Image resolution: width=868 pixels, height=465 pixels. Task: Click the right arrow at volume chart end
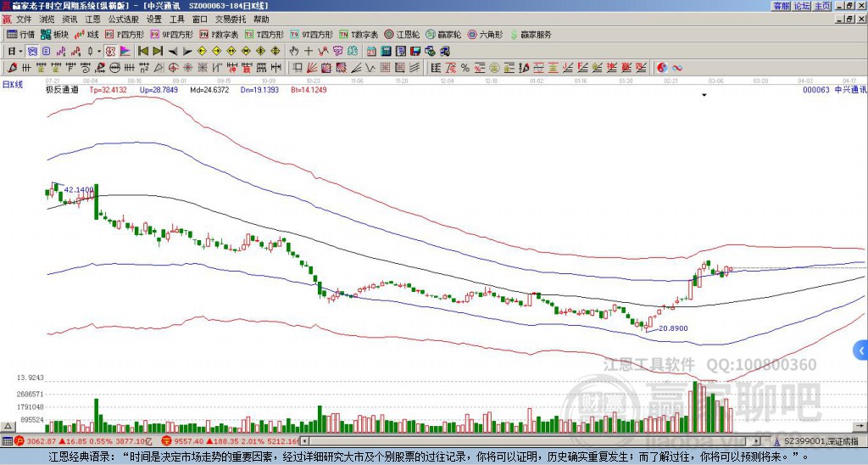click(862, 426)
